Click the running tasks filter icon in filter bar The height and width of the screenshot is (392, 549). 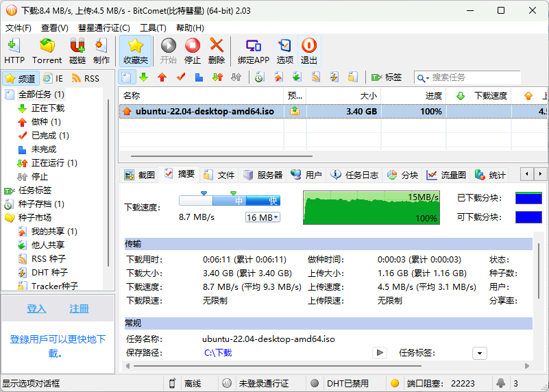pos(217,77)
